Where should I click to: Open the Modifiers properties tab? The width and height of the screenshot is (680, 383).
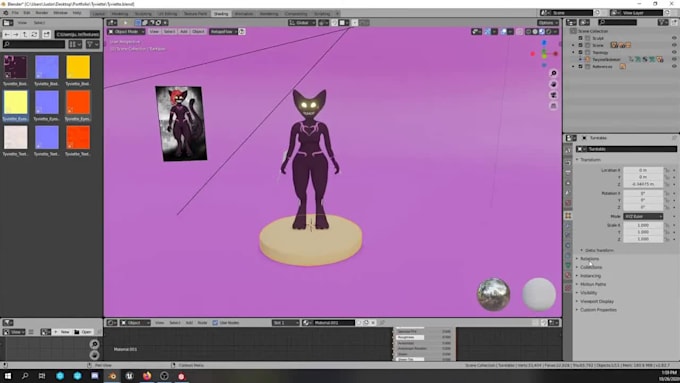click(x=568, y=226)
